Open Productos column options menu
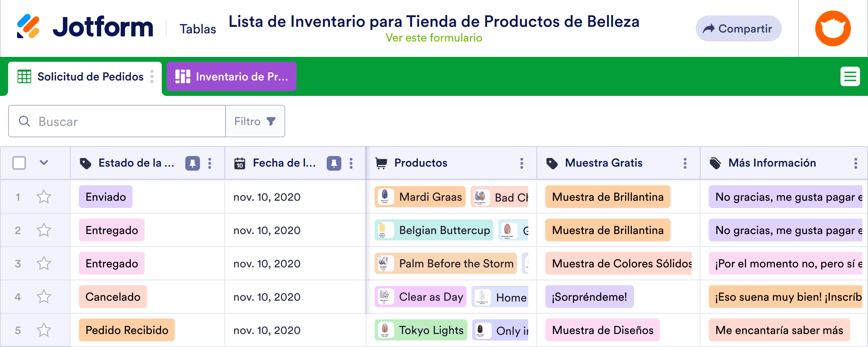 point(521,163)
